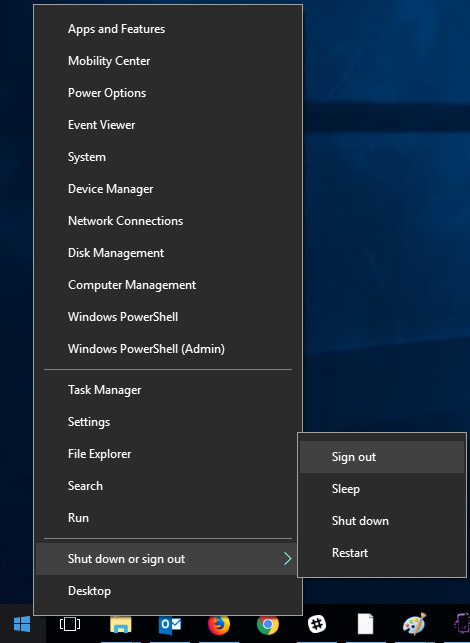Select Sign out from the submenu
Image resolution: width=470 pixels, height=643 pixels.
click(382, 457)
